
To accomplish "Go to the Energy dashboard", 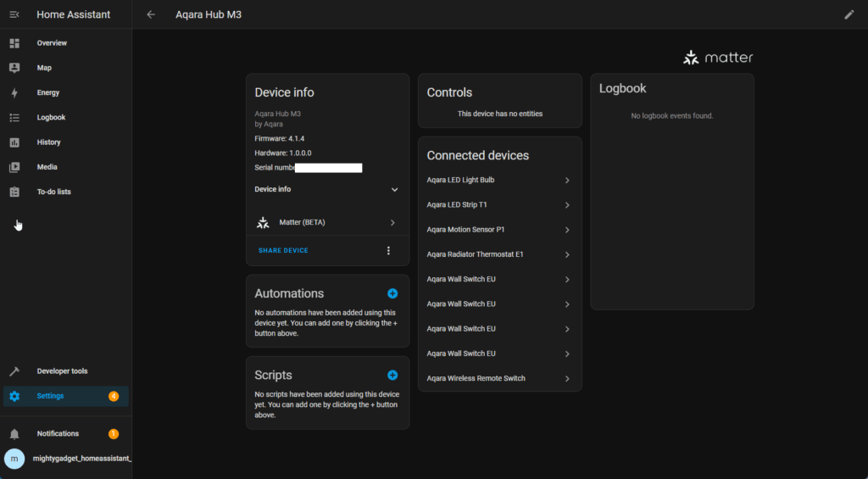I will [x=48, y=92].
